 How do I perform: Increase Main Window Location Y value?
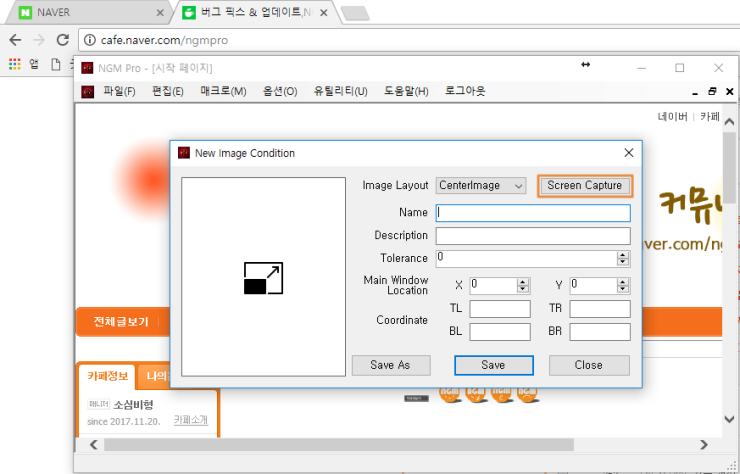click(623, 282)
